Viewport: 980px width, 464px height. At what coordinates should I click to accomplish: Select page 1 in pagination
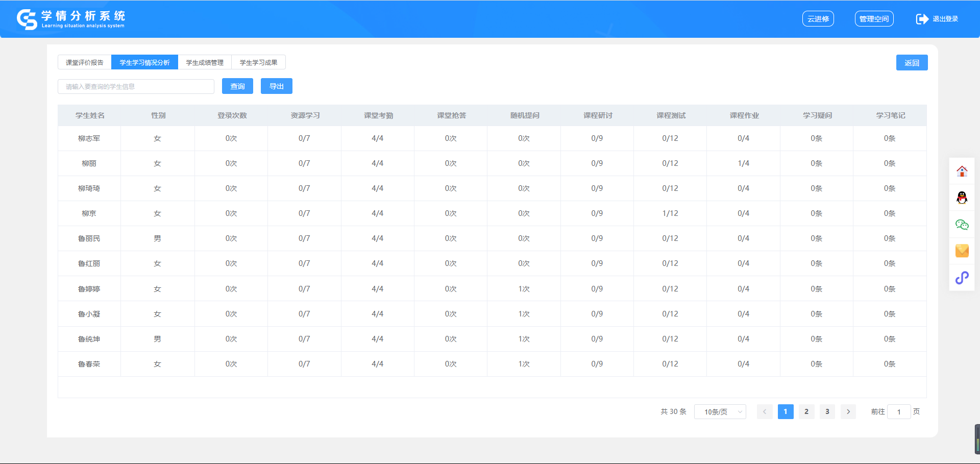pos(786,411)
